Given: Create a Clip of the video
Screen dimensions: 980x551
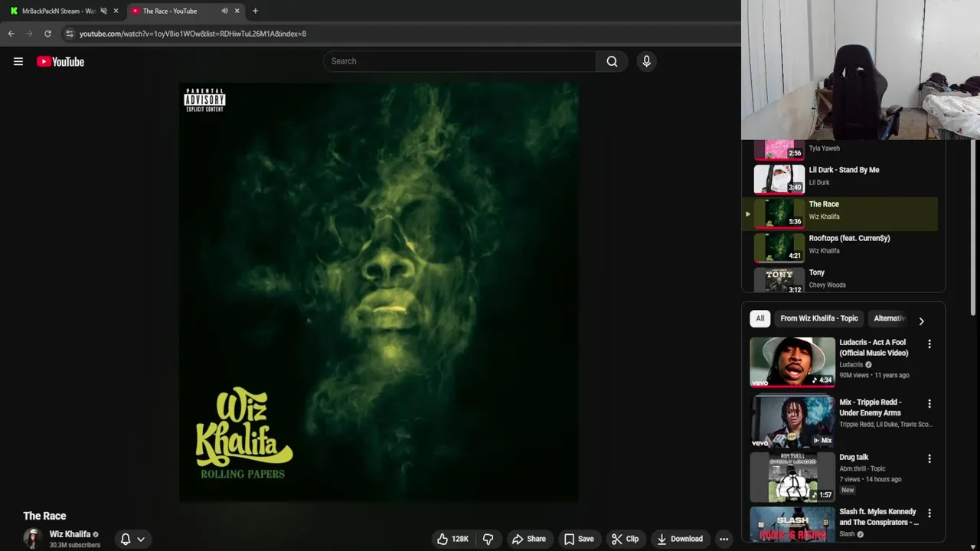Looking at the screenshot, I should pos(625,539).
